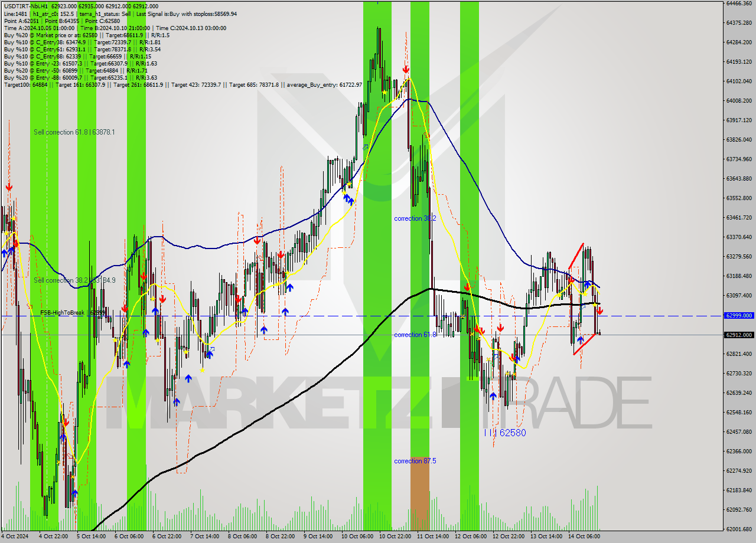This screenshot has height=543, width=756.
Task: Select the 'correction 61.8' blue label
Action: click(415, 335)
